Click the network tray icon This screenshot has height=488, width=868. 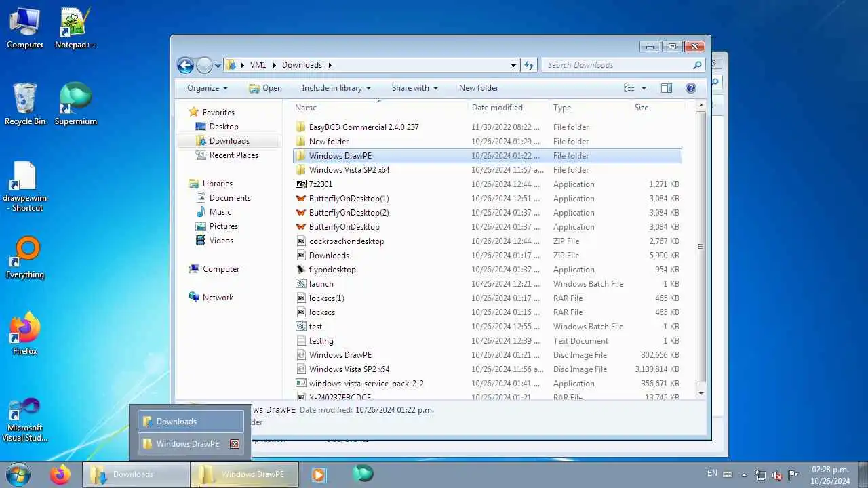point(761,475)
